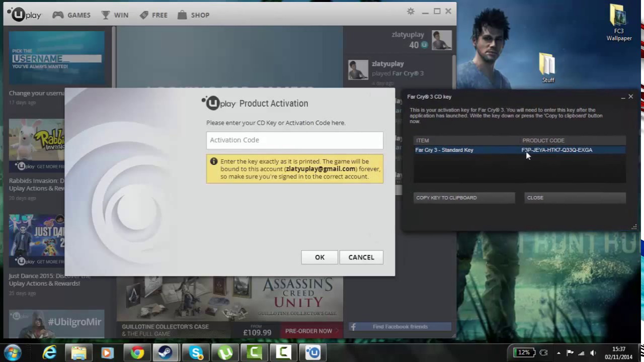Click zlatyplay profile avatar at top
This screenshot has width=644, height=362.
point(441,40)
